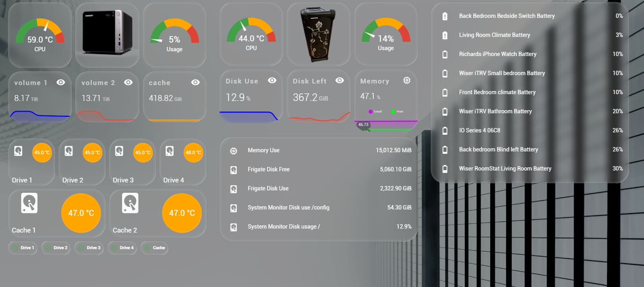This screenshot has height=287, width=644.
Task: Click the eye icon on volume 2 card
Action: point(128,82)
